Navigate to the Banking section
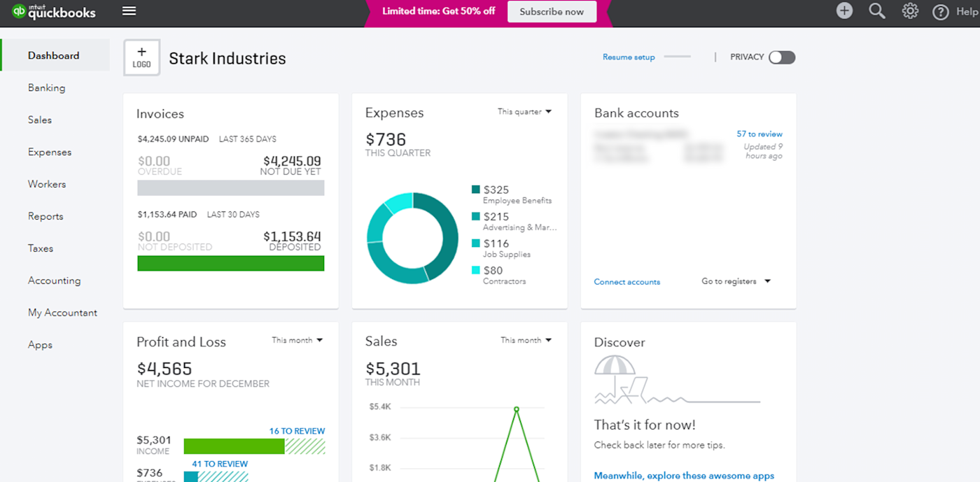Viewport: 980px width, 482px height. [46, 87]
